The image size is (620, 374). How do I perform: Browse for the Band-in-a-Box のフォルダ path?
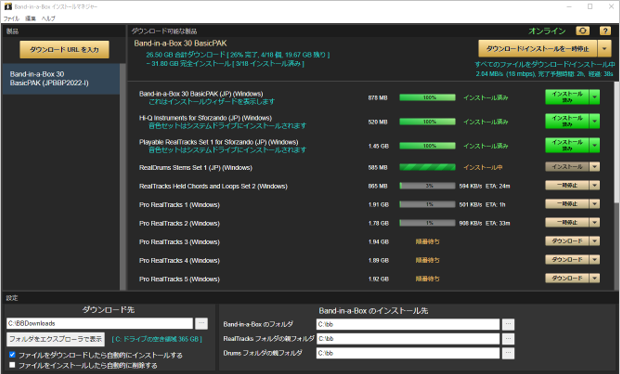[x=508, y=325]
